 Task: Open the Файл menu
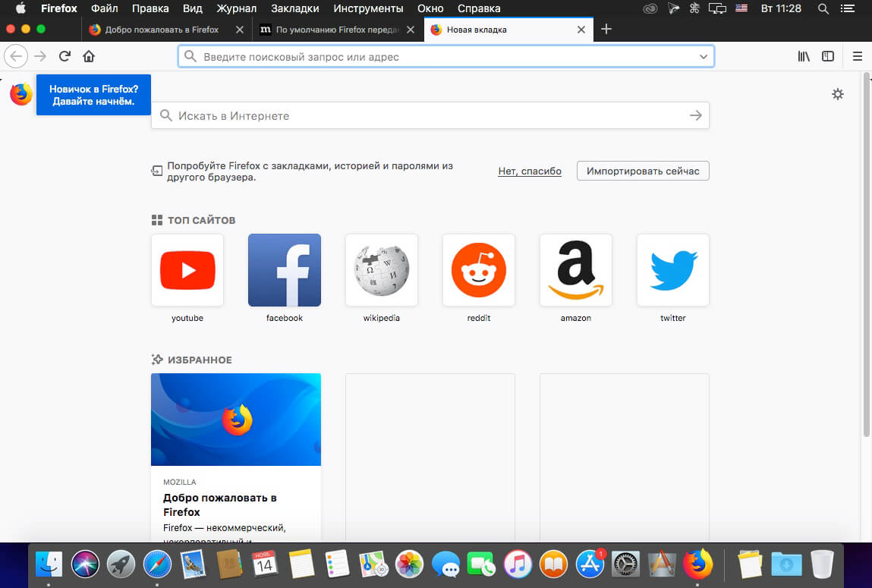[x=105, y=8]
